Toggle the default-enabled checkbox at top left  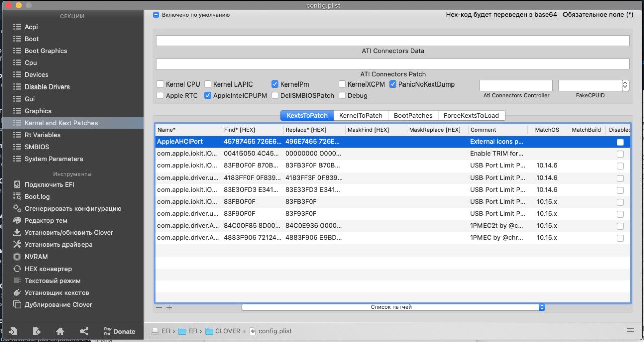(156, 15)
